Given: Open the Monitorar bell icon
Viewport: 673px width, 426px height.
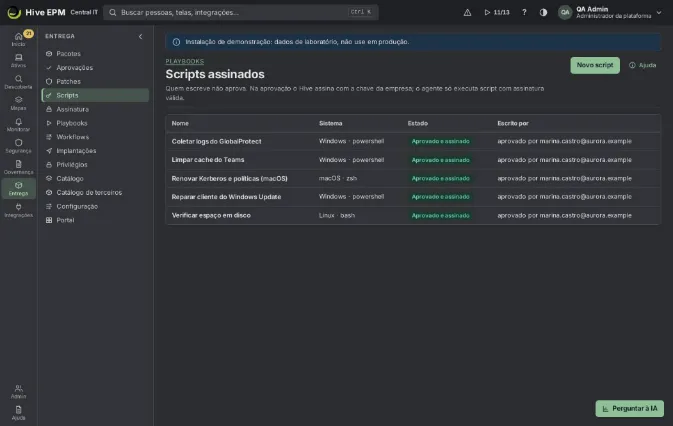Looking at the screenshot, I should coord(18,125).
